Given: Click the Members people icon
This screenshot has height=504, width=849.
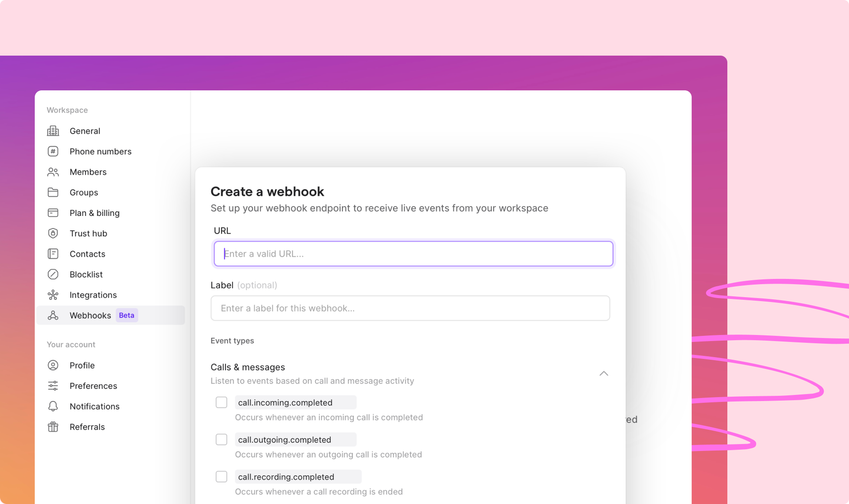Looking at the screenshot, I should pyautogui.click(x=53, y=172).
